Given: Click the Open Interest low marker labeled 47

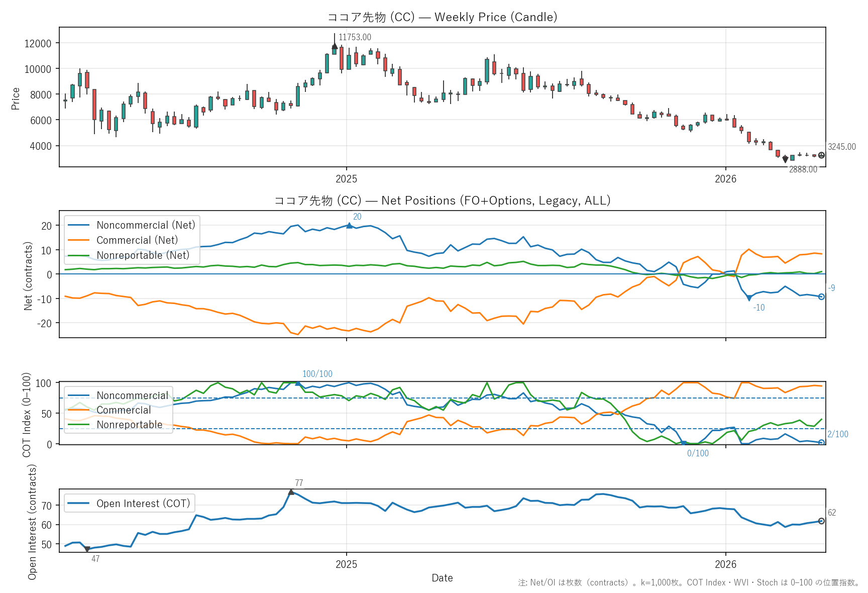Looking at the screenshot, I should click(x=87, y=549).
